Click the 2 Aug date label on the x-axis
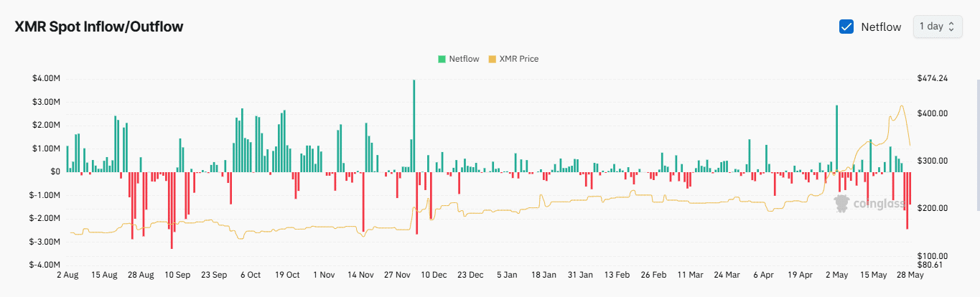The image size is (980, 297). (67, 275)
